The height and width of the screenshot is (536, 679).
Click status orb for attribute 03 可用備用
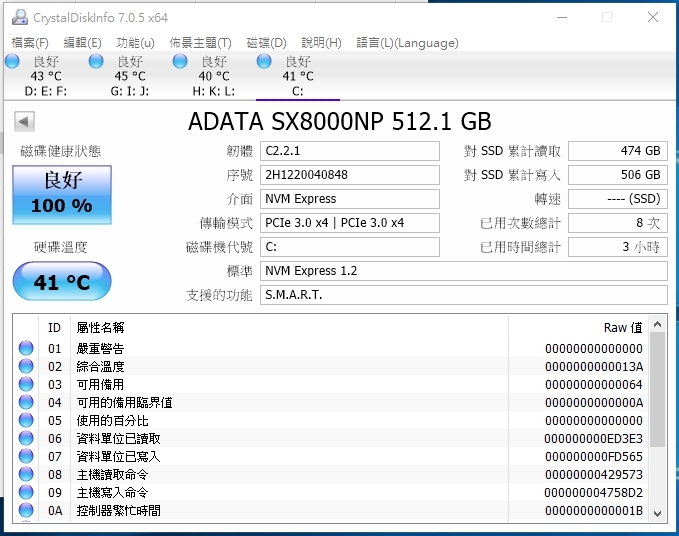26,384
